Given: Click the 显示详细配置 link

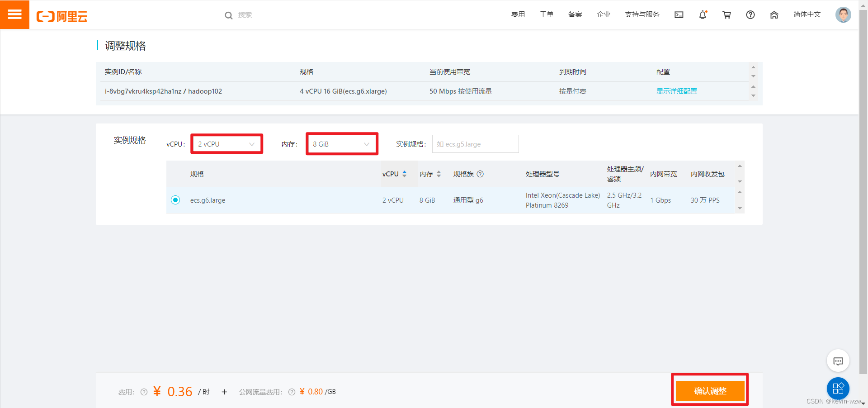Looking at the screenshot, I should tap(677, 91).
